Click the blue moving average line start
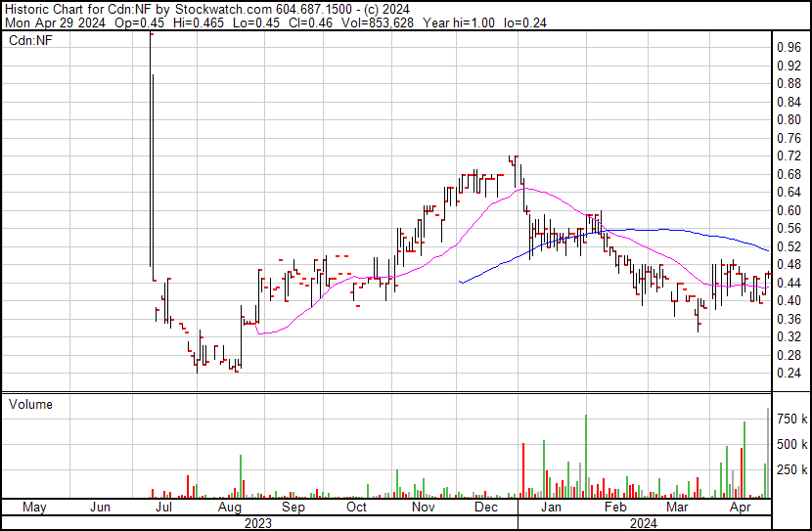Viewport: 812px width, 531px height. tap(461, 282)
